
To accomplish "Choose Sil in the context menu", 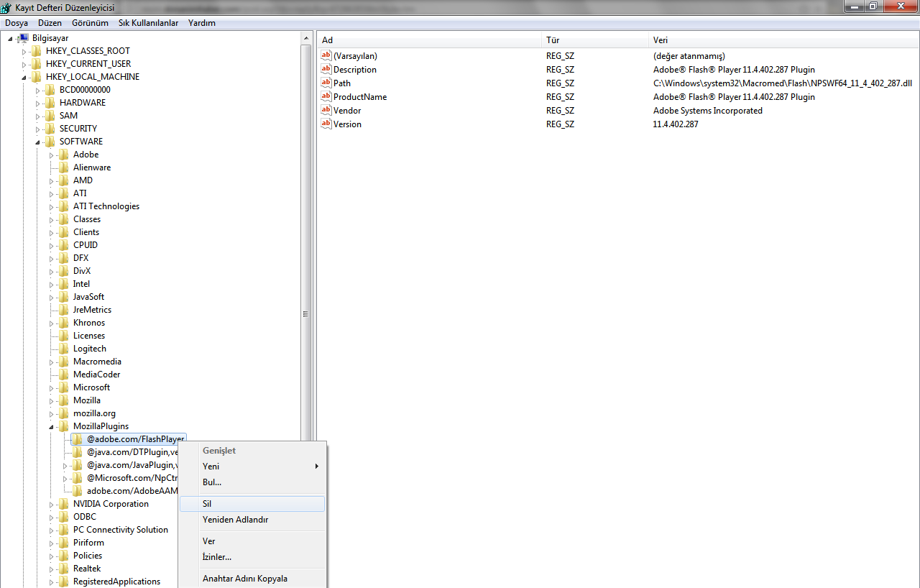I will (x=252, y=504).
